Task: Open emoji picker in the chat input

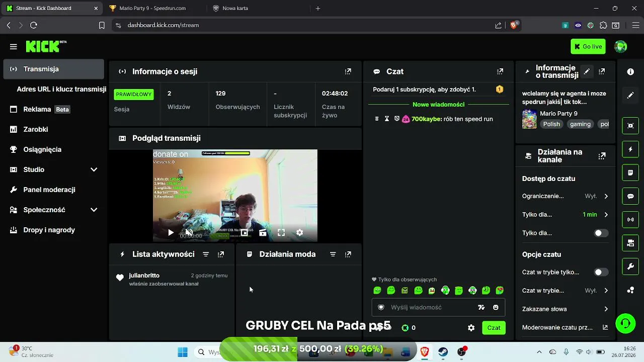Action: 496,307
